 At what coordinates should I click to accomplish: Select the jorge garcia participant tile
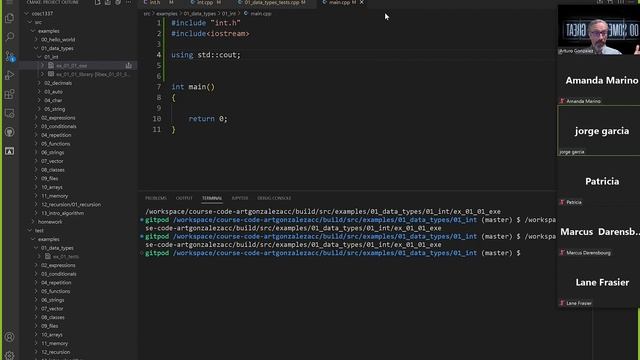point(598,131)
